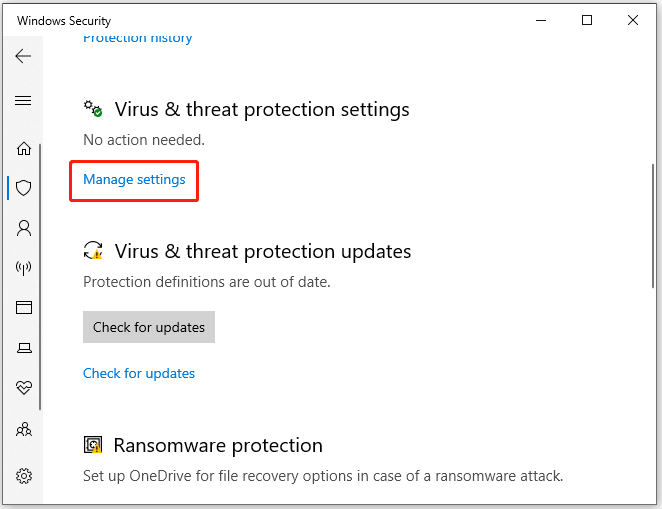
Task: Open the Protection history link
Action: click(x=138, y=38)
